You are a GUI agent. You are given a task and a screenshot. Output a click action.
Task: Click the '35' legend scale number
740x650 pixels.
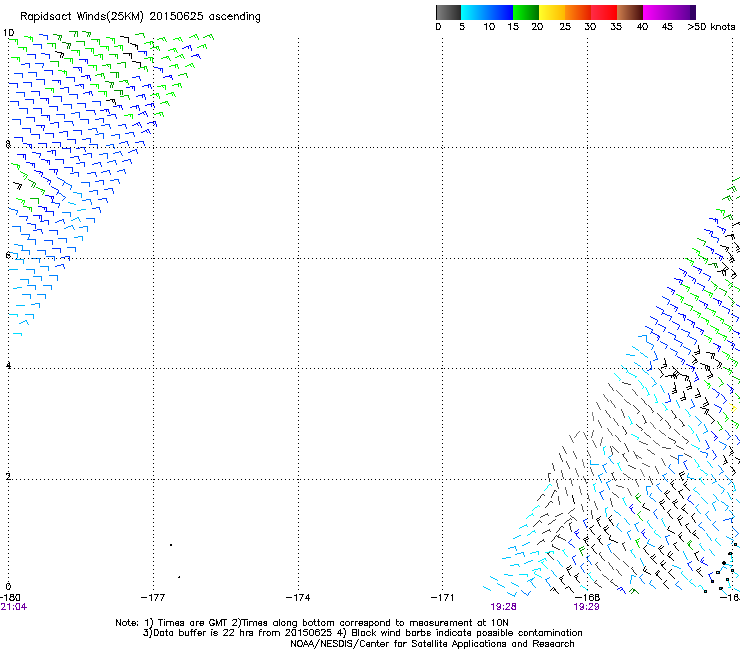pos(616,27)
